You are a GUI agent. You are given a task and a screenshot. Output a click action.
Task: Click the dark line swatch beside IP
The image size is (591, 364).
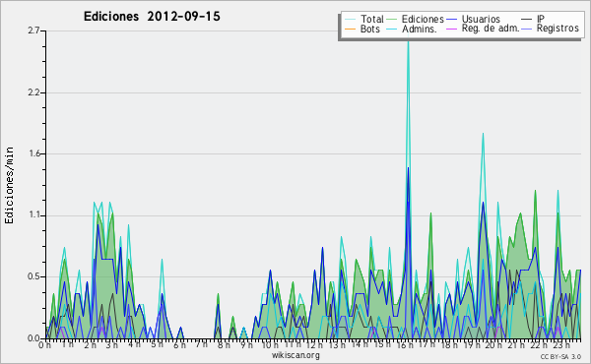[527, 20]
